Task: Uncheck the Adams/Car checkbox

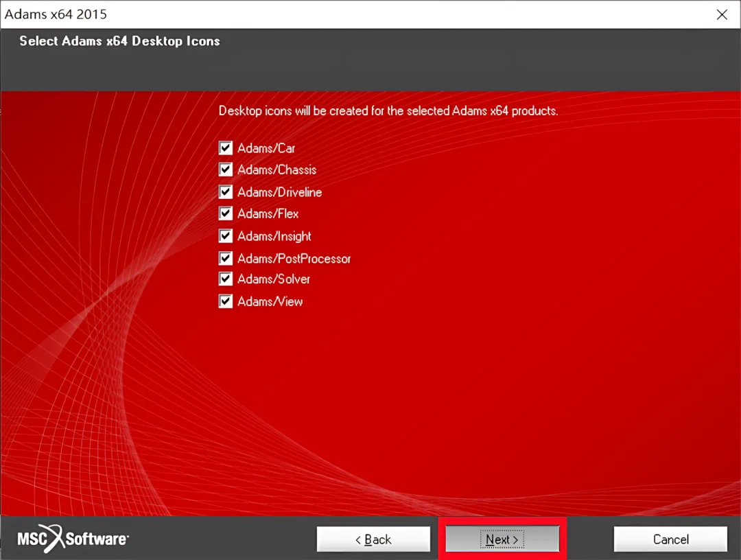Action: [226, 148]
